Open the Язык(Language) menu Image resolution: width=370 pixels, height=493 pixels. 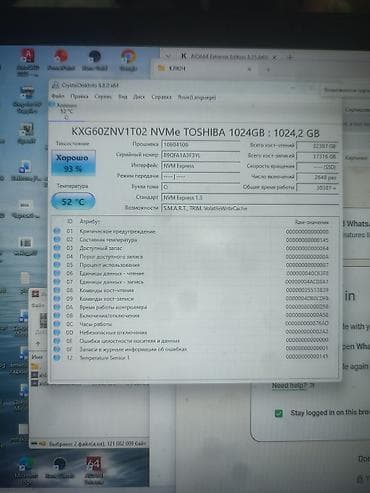pyautogui.click(x=197, y=97)
